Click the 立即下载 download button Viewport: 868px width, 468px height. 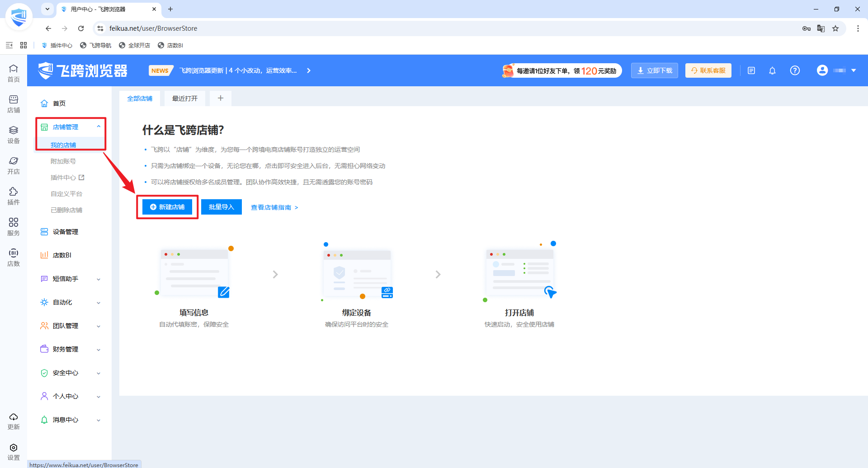coord(655,70)
